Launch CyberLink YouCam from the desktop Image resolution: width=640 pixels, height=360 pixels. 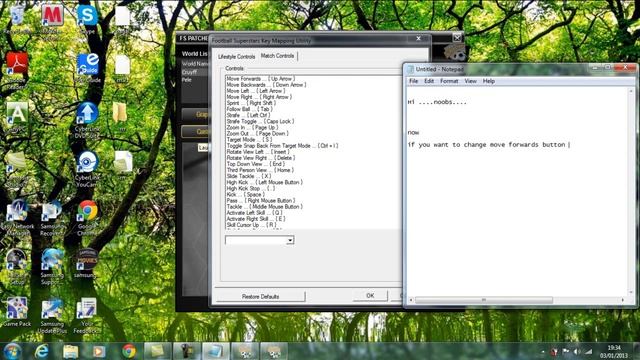click(x=87, y=169)
